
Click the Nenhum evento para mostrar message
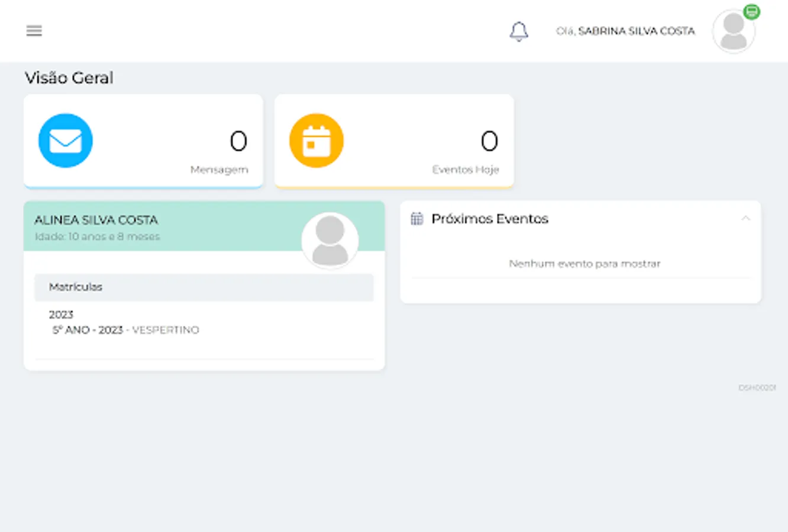point(584,264)
